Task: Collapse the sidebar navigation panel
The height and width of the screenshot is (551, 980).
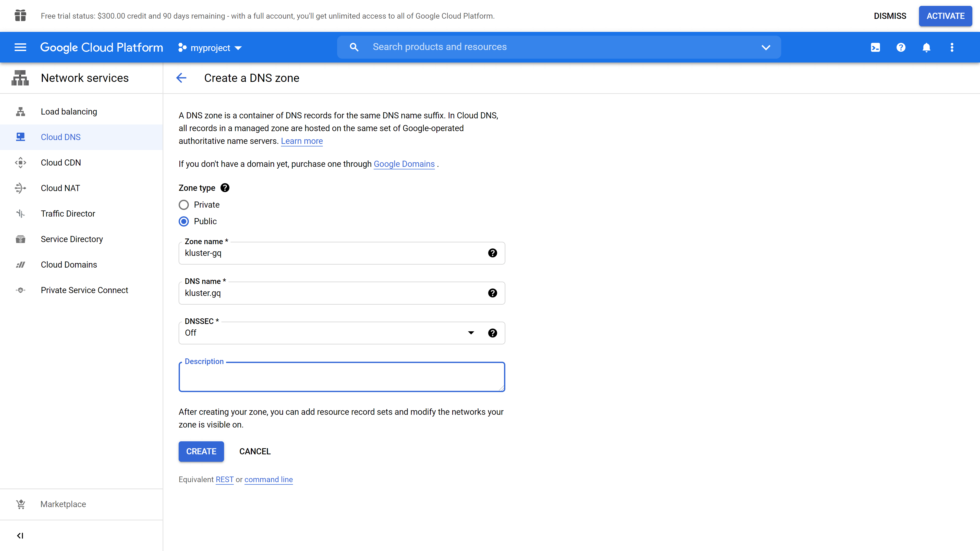Action: (20, 536)
